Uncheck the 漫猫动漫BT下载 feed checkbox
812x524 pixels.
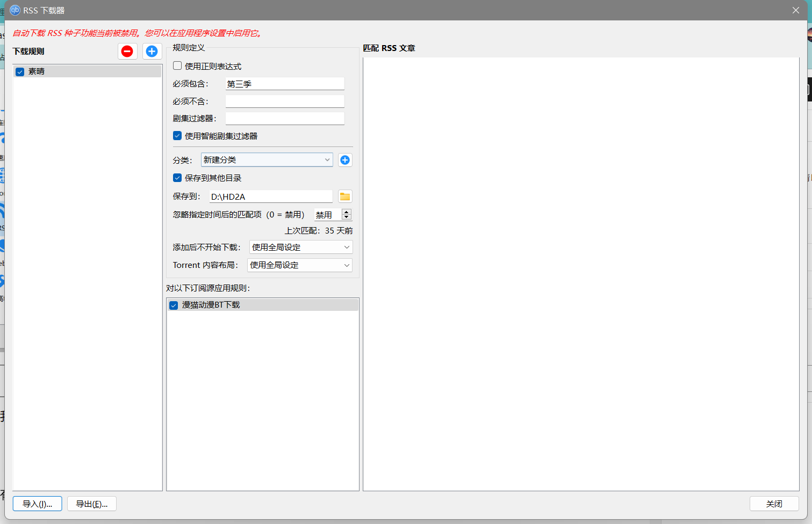point(174,305)
